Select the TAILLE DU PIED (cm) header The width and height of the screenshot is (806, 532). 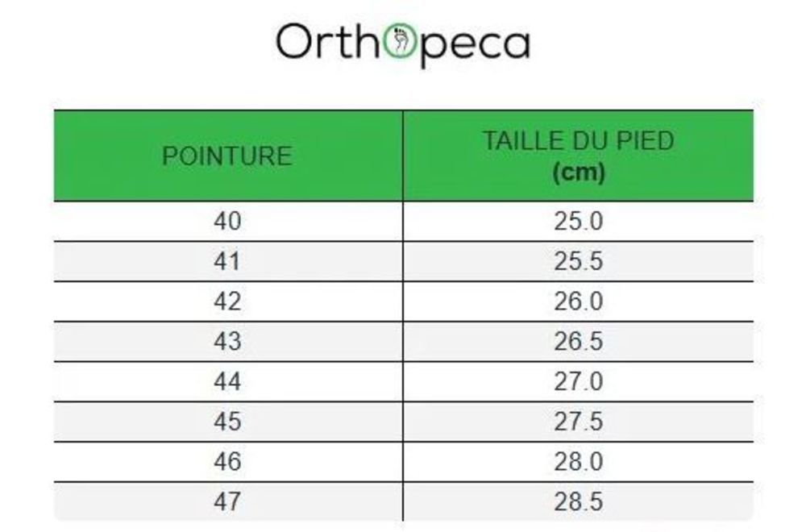[579, 156]
